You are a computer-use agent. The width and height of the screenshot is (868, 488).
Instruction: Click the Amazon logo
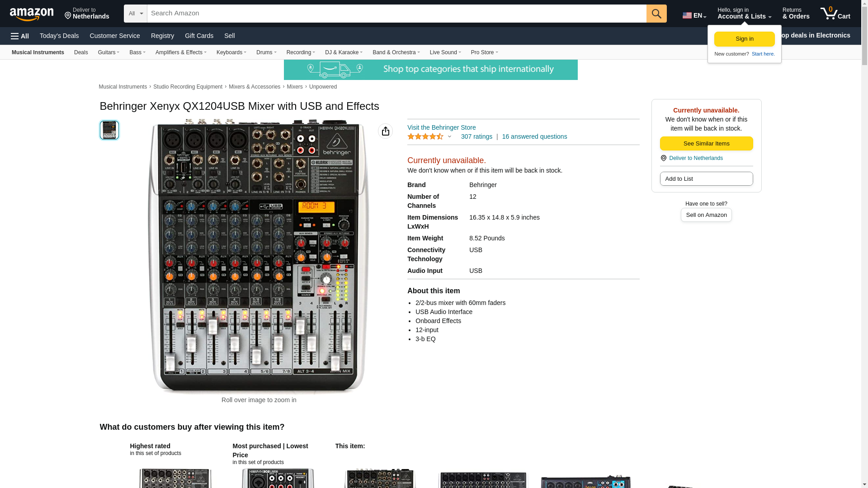point(32,14)
